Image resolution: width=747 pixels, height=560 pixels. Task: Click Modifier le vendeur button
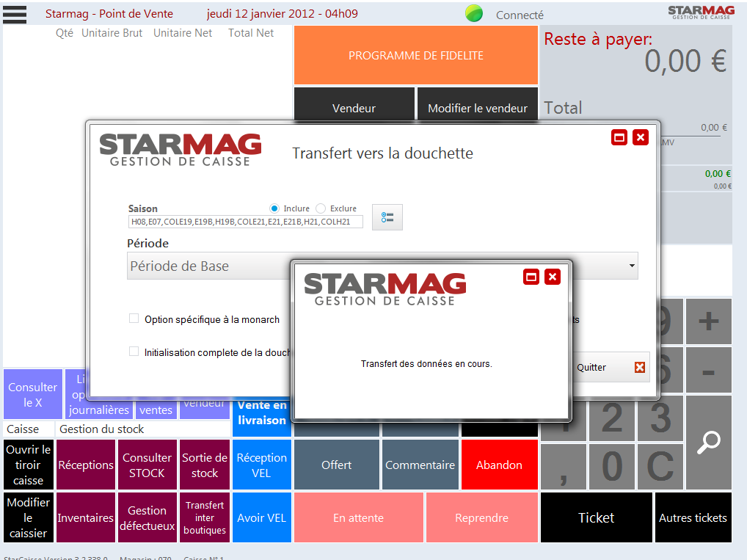478,106
